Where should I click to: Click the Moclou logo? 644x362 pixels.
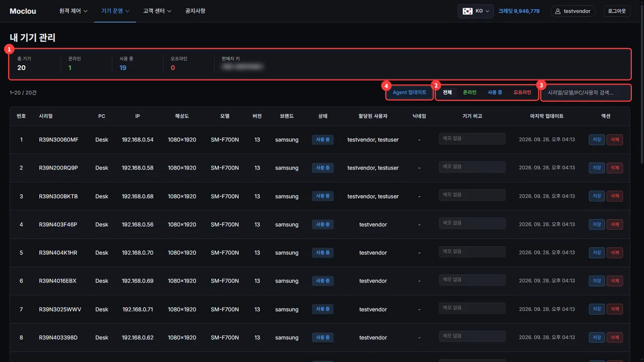23,11
